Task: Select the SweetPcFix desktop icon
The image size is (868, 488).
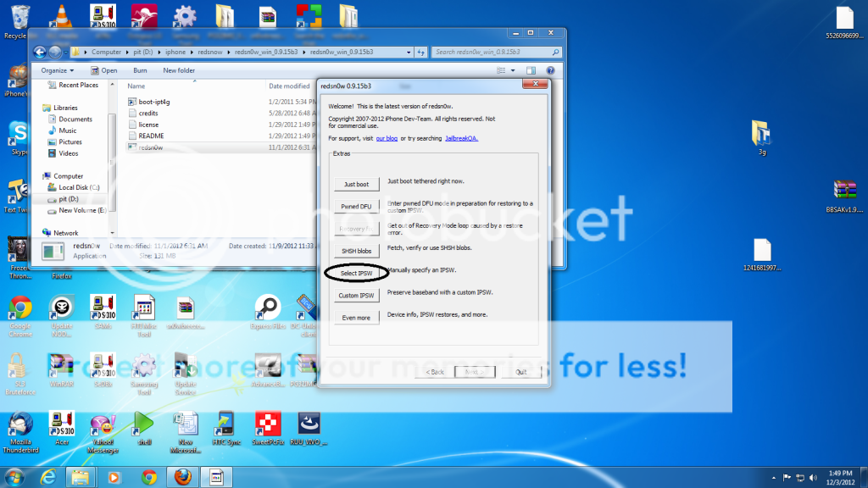Action: click(268, 429)
